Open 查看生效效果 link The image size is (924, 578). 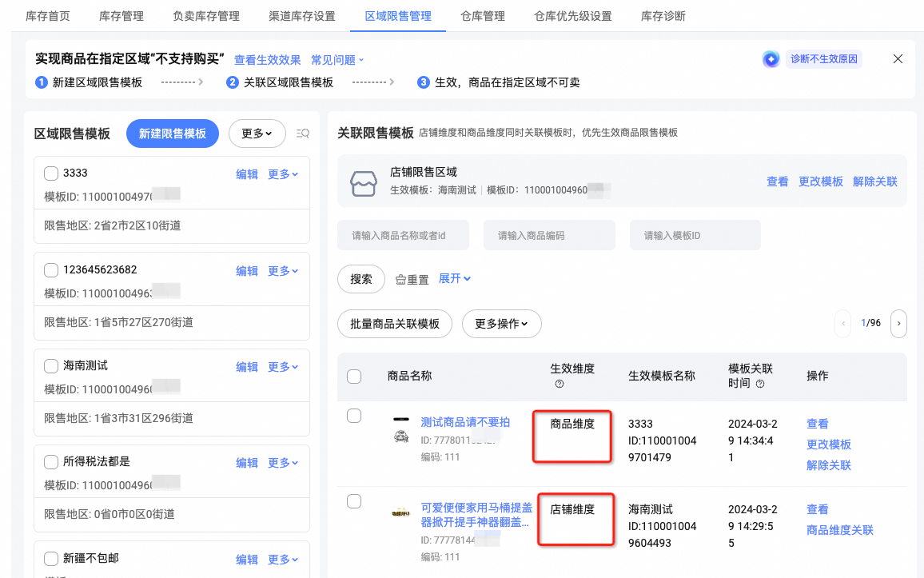click(x=268, y=60)
